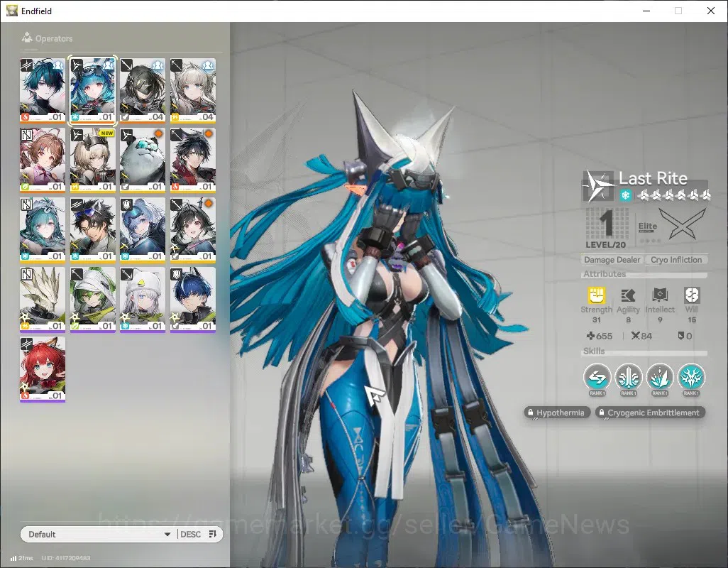View the locked Cryogenic Embrittlement talent
Image resolution: width=728 pixels, height=568 pixels.
pos(650,413)
